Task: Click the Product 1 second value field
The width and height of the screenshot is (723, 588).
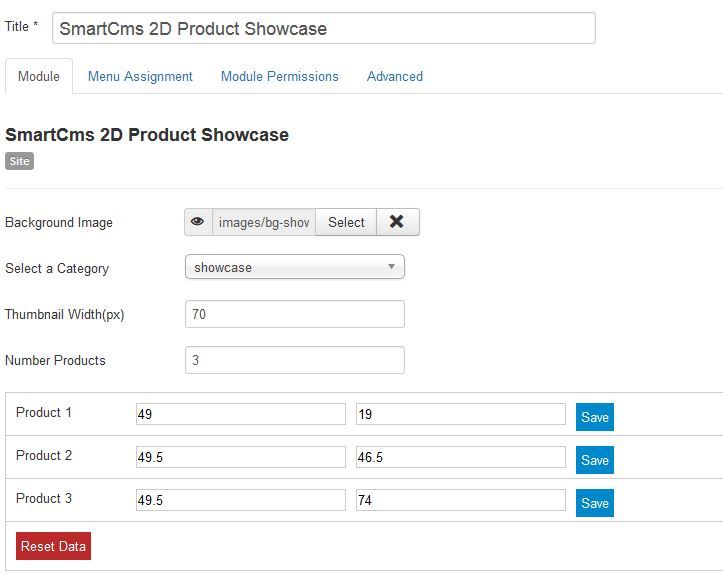Action: tap(461, 414)
